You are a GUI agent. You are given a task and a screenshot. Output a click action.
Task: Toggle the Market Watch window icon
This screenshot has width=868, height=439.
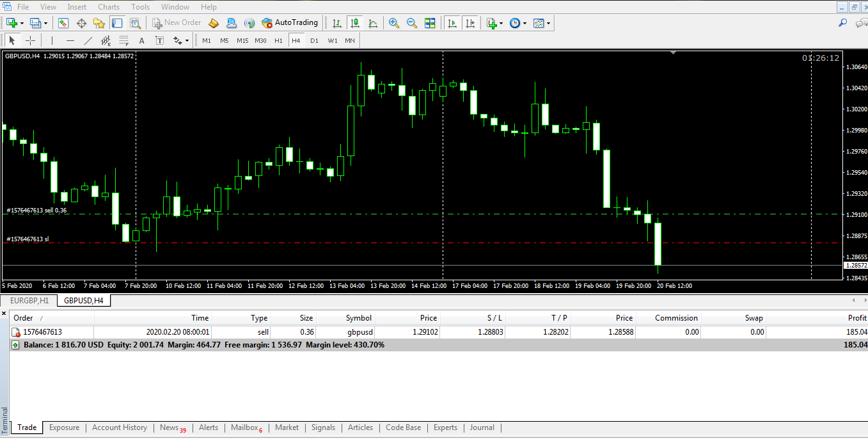[x=63, y=23]
